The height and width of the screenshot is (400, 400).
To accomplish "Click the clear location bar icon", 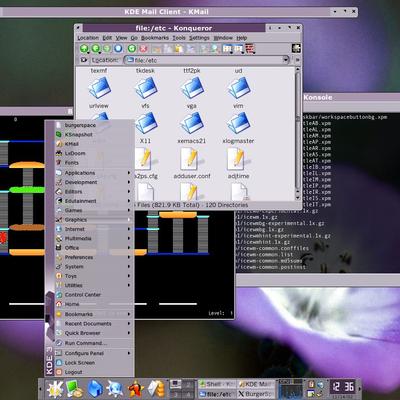I will coord(83,60).
